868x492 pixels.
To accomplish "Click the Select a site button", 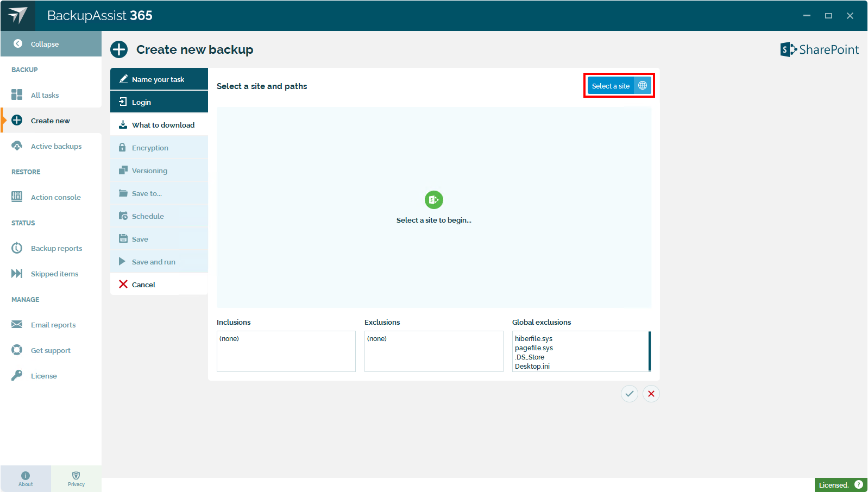I will (x=619, y=86).
